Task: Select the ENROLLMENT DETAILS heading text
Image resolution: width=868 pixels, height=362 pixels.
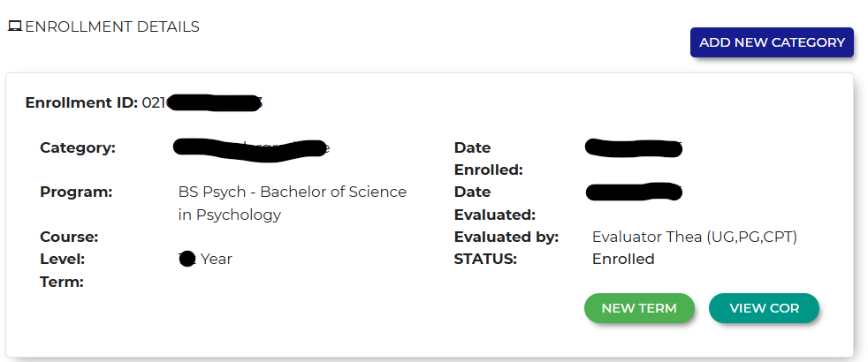Action: [112, 26]
